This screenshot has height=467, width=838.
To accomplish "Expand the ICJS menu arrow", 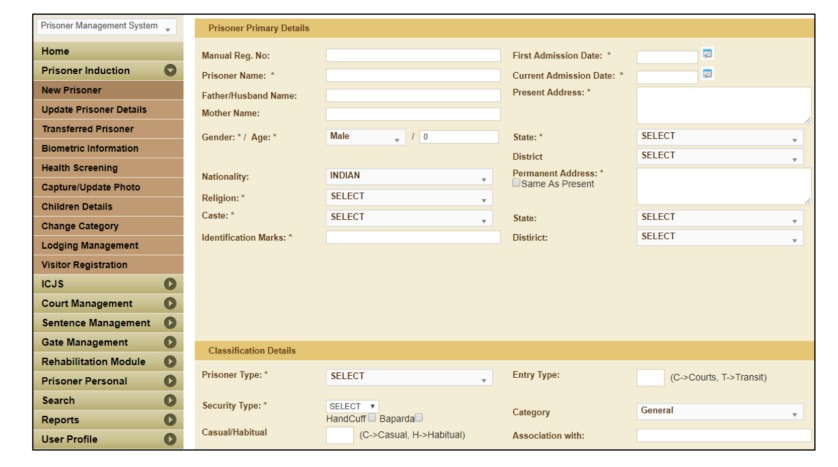I will click(x=169, y=284).
